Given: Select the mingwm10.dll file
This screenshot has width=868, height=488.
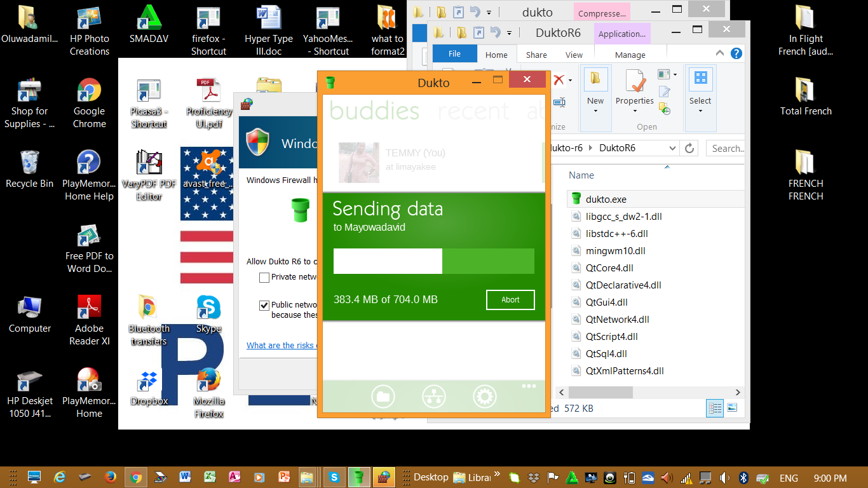Looking at the screenshot, I should [x=615, y=251].
